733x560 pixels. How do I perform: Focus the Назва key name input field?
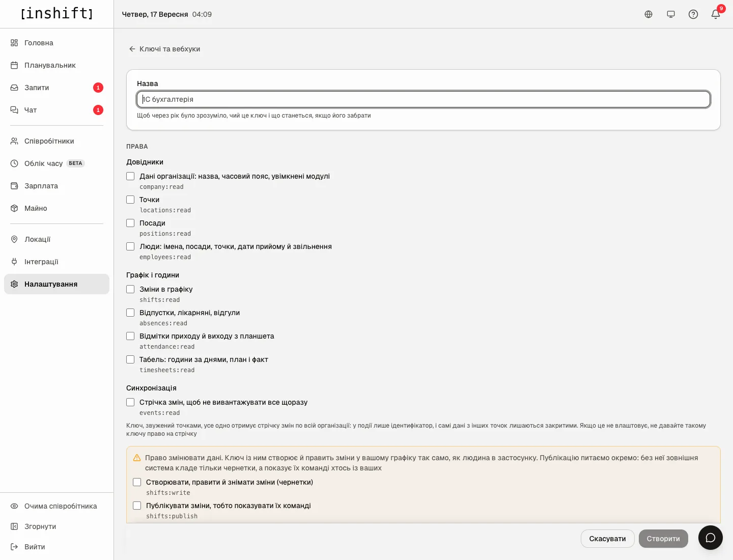pos(424,99)
